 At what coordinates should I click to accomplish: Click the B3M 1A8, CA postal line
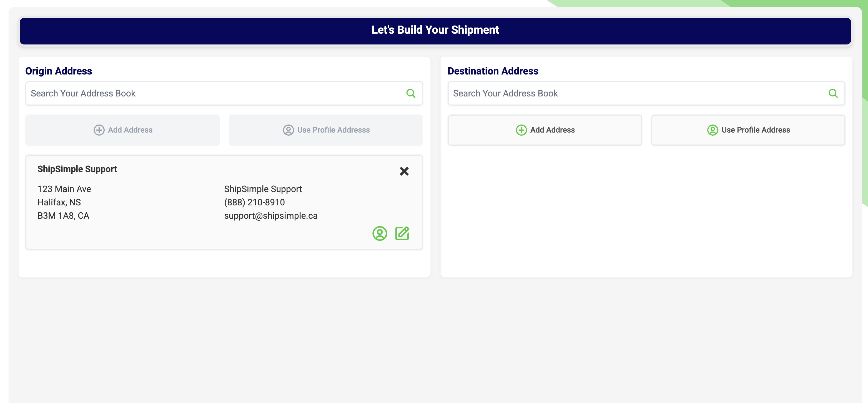63,215
